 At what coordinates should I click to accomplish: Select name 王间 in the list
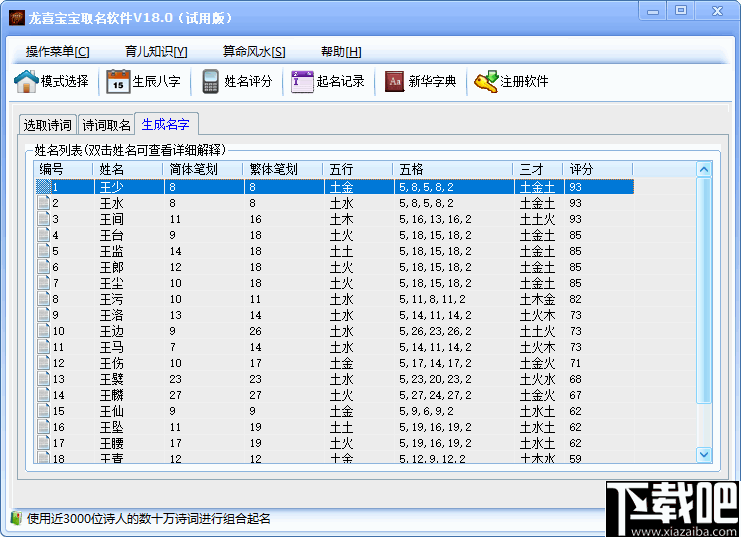(112, 219)
